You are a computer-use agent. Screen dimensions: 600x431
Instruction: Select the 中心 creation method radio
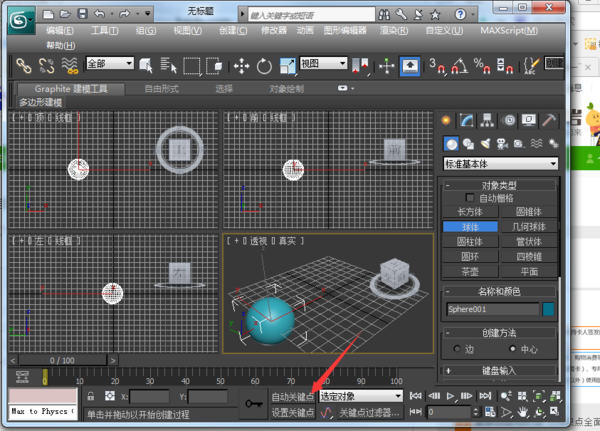pyautogui.click(x=513, y=349)
